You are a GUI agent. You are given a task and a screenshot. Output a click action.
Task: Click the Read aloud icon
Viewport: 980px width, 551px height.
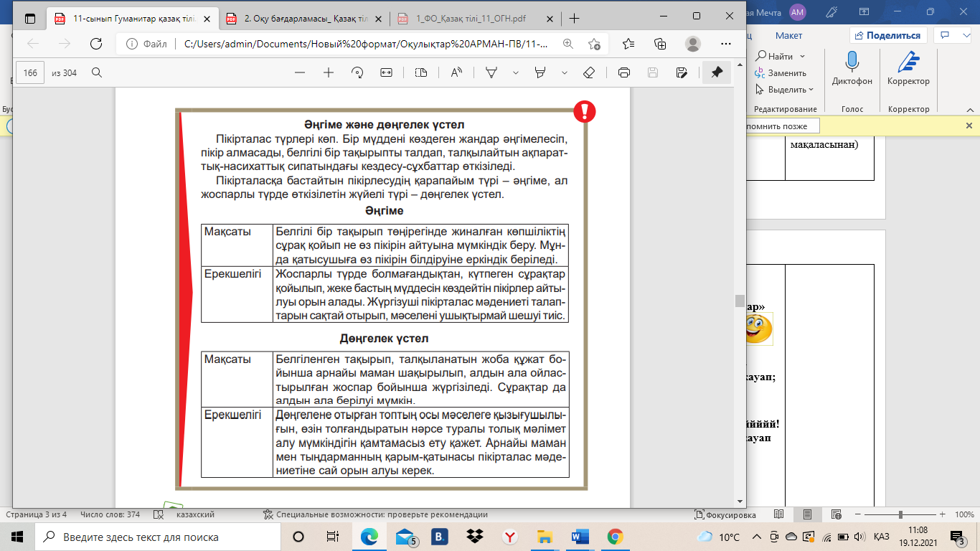[456, 72]
